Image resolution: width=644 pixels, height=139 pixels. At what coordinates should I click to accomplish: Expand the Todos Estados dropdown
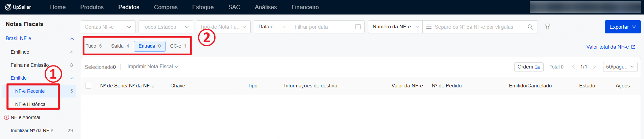point(166,27)
